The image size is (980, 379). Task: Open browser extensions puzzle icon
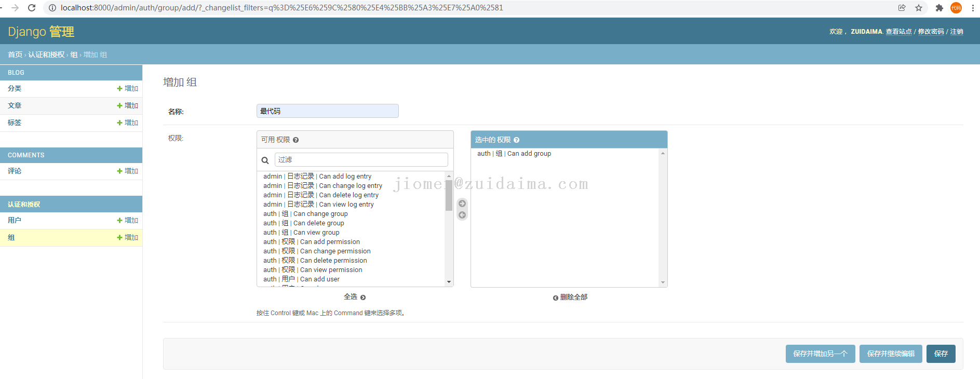click(x=939, y=8)
